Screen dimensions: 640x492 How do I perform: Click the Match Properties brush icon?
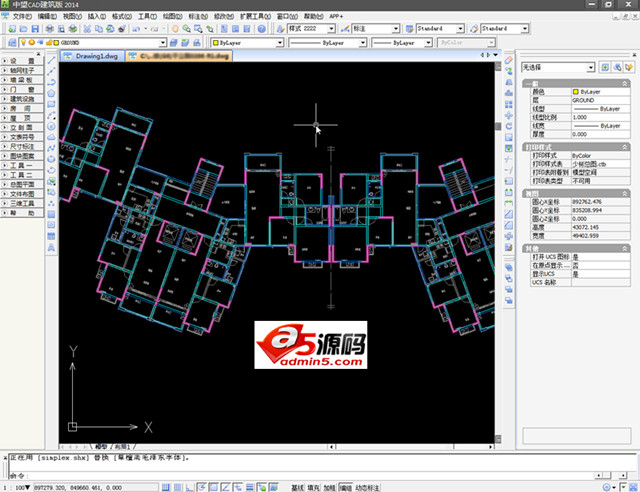tap(122, 29)
